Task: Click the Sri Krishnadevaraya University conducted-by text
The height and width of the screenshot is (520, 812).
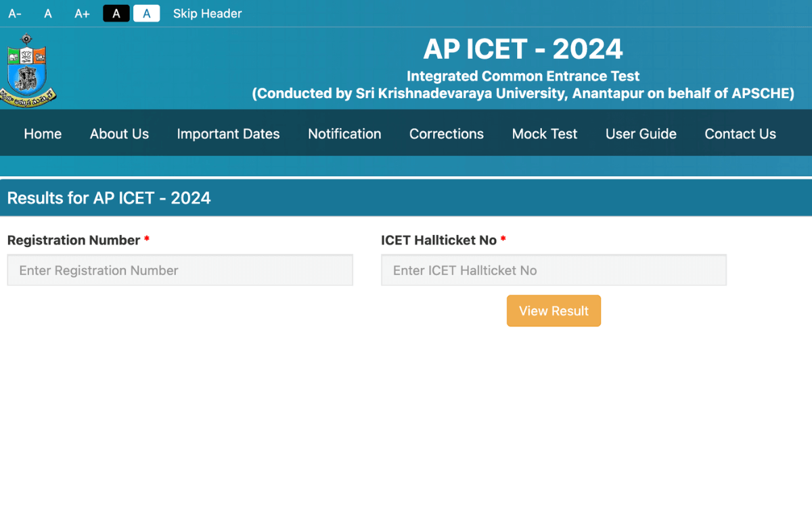Action: pyautogui.click(x=523, y=93)
